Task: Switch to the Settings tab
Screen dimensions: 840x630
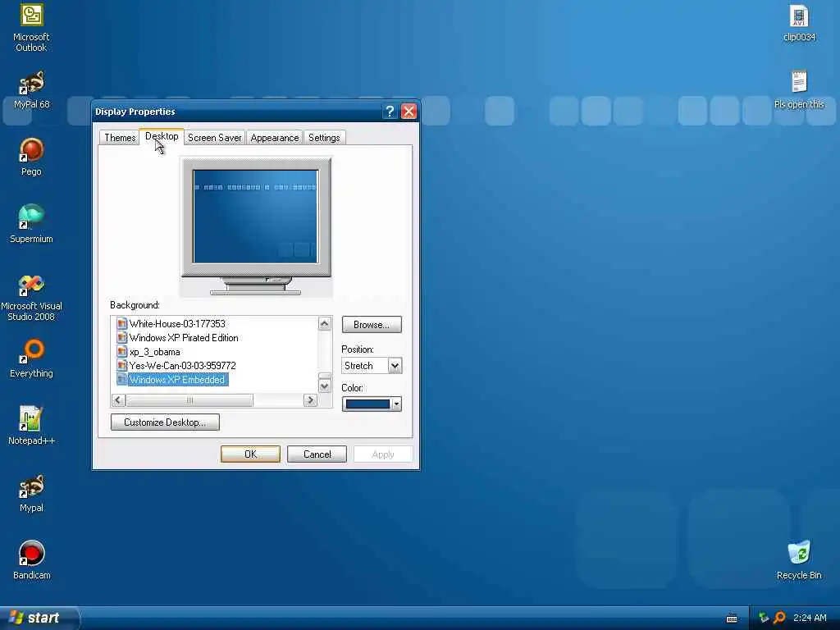Action: tap(324, 138)
